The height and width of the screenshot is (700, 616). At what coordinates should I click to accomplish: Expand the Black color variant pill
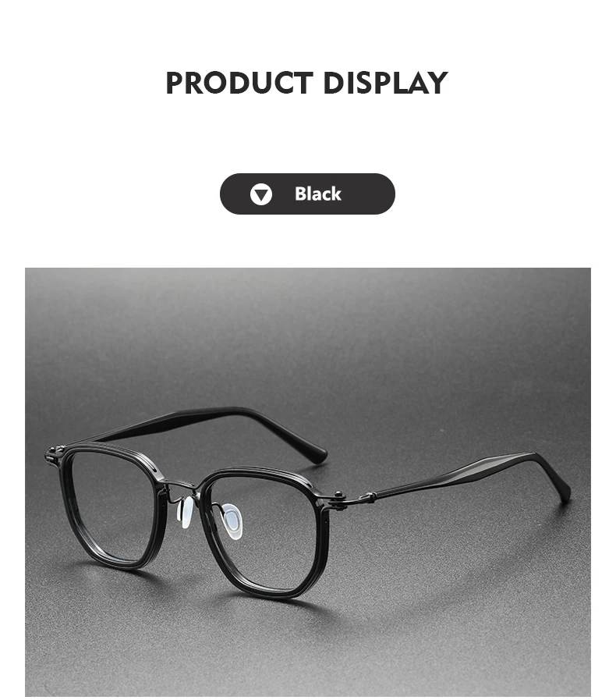pyautogui.click(x=307, y=194)
